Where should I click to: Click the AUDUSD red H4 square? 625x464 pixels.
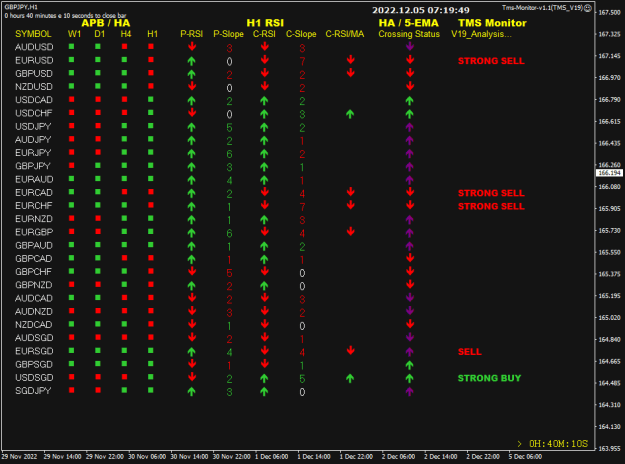[x=124, y=47]
